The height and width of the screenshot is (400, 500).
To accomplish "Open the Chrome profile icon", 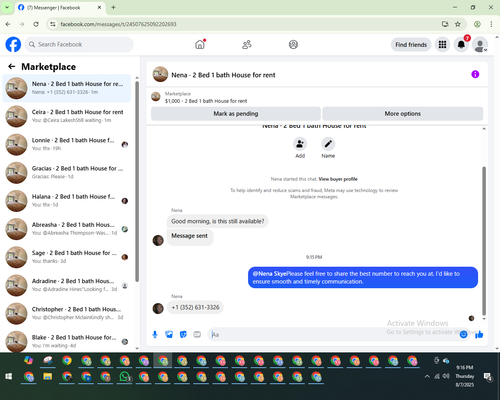I will point(477,24).
